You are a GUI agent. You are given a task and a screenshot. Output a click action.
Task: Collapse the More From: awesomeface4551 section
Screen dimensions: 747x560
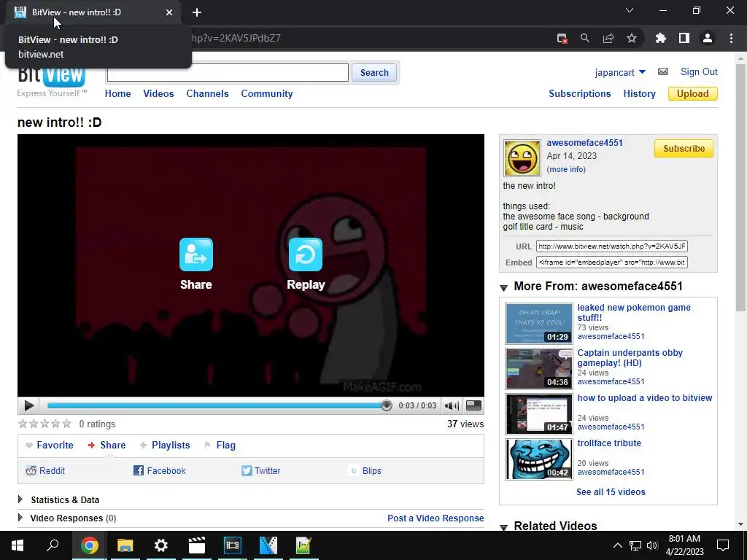click(503, 287)
